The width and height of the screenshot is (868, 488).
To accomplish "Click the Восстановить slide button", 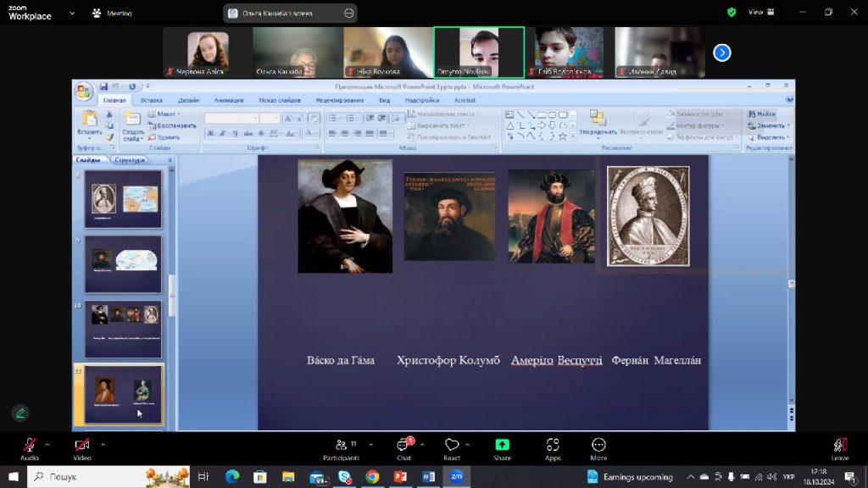I will click(x=172, y=125).
